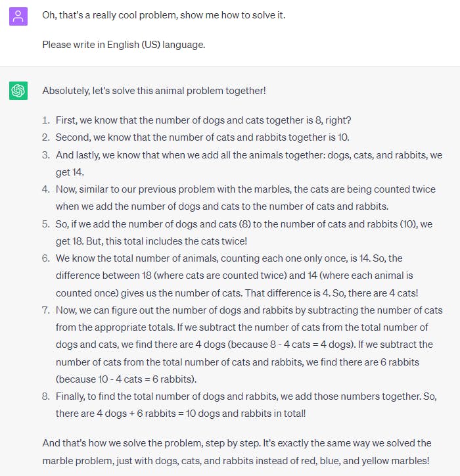Click the step 7 line starting "Now, we can figure out"

coord(249,310)
